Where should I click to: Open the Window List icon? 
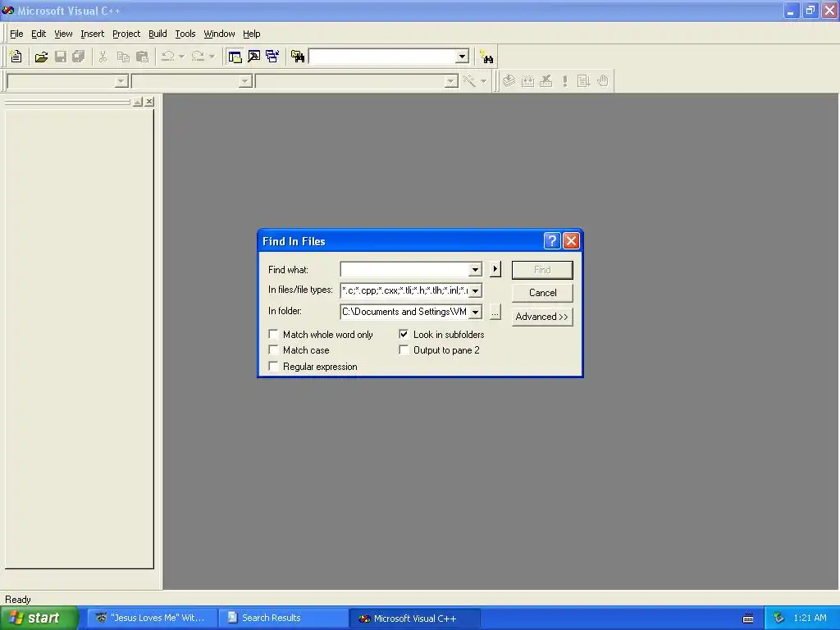272,57
